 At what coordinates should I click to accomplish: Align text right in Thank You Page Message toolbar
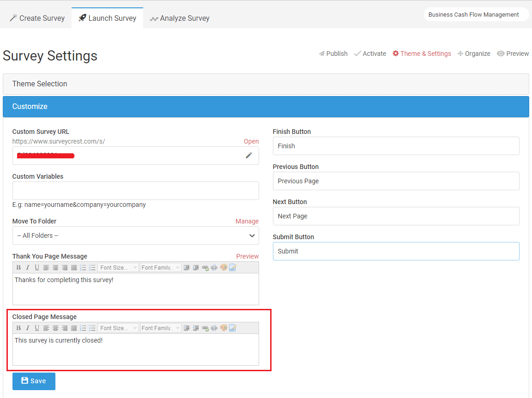(x=65, y=268)
